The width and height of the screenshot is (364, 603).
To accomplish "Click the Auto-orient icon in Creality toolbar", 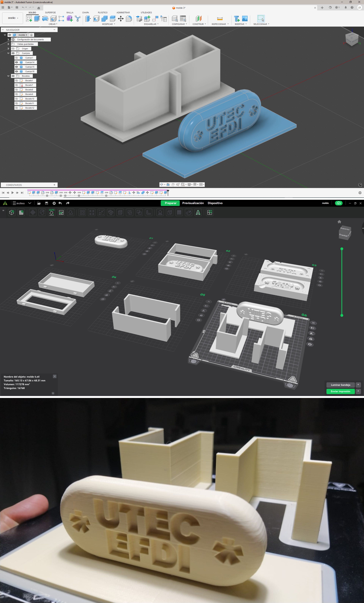I will pyautogui.click(x=52, y=212).
